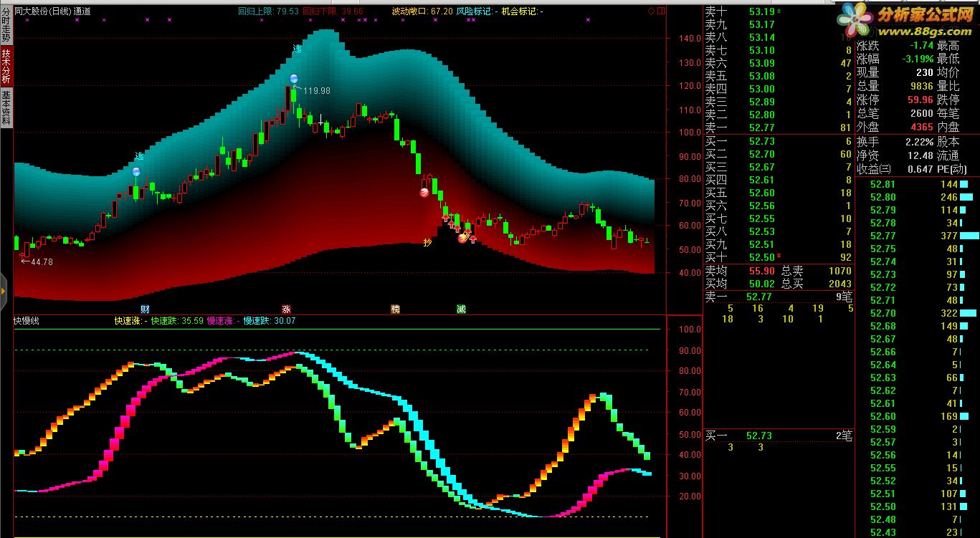Select the 买十 52.50 order row
Viewport: 980px width, 538px height.
point(779,257)
